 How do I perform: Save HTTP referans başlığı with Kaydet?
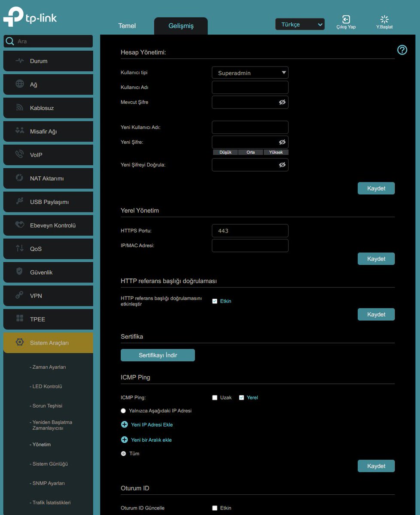pos(376,315)
